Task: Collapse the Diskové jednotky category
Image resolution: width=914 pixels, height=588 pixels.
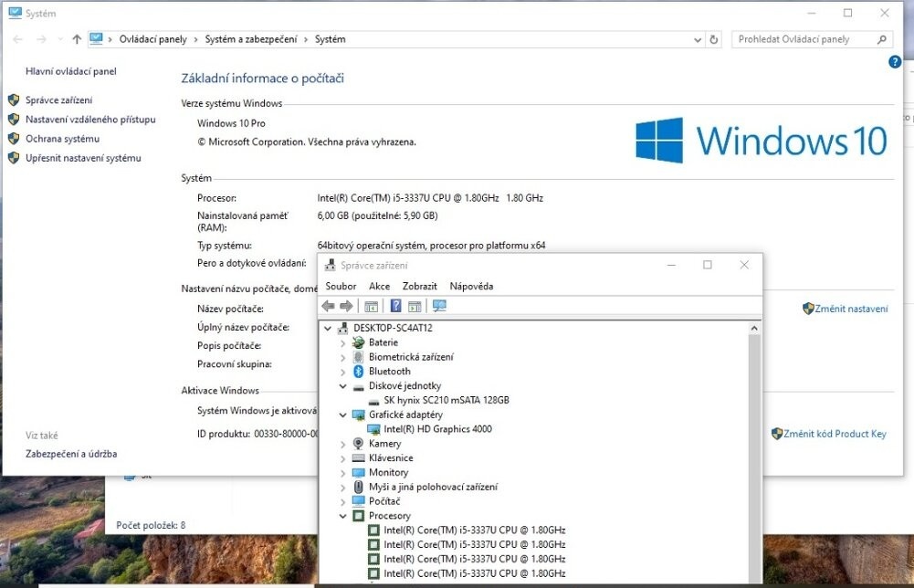Action: (x=342, y=386)
